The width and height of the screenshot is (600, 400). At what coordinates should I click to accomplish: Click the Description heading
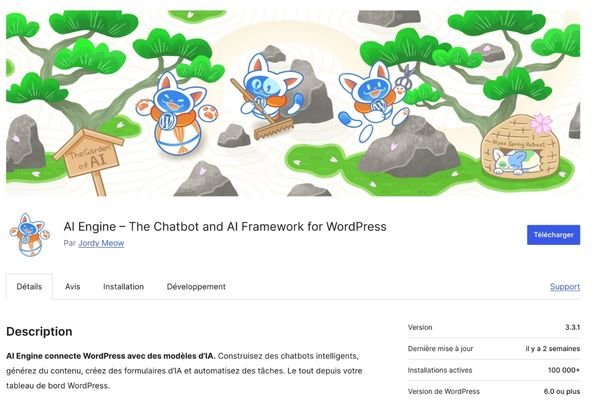(39, 331)
